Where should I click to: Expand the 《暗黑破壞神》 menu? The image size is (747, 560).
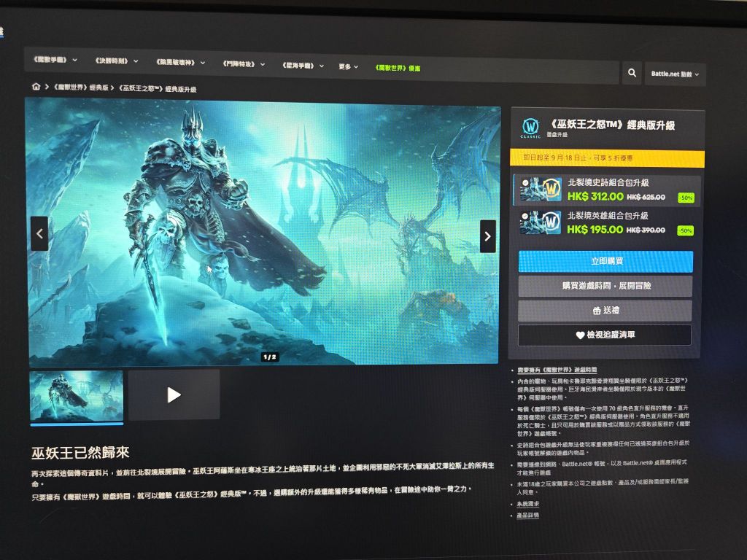(180, 63)
